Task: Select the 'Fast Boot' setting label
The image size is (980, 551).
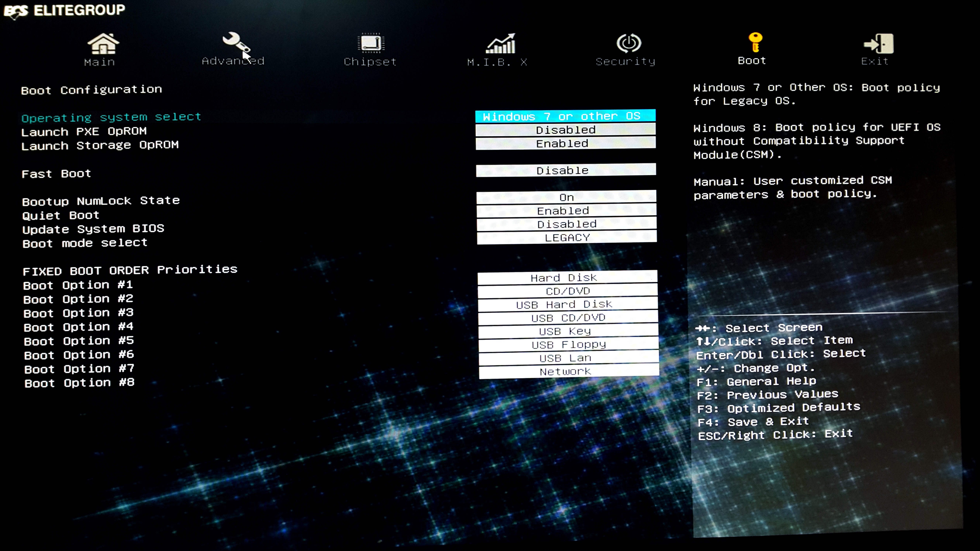Action: pyautogui.click(x=56, y=174)
